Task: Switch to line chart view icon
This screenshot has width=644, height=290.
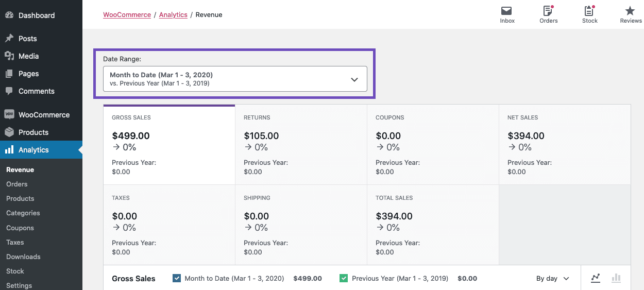Action: pyautogui.click(x=596, y=278)
